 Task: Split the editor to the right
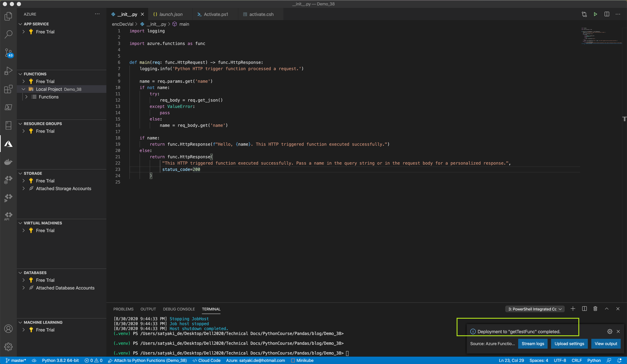[607, 14]
